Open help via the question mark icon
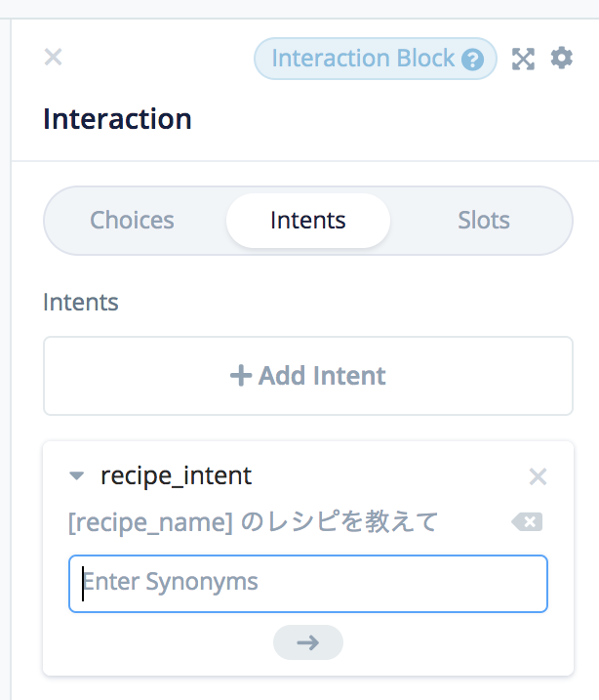 point(473,60)
